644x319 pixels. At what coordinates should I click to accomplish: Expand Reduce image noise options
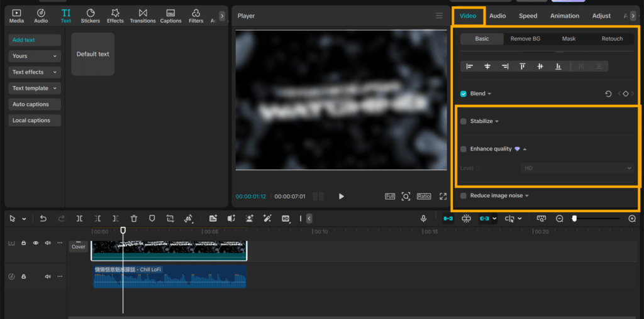coord(526,196)
